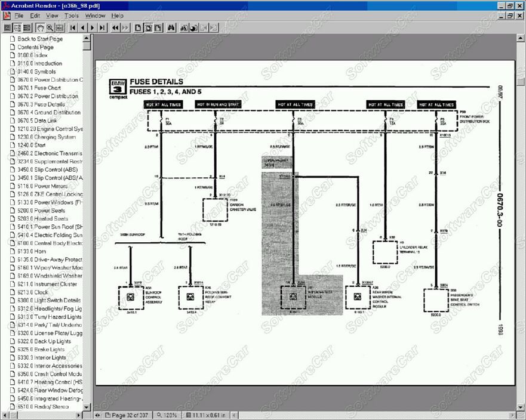This screenshot has height=420, width=526.
Task: Open the Page 32 of 307 selector
Action: coord(128,415)
